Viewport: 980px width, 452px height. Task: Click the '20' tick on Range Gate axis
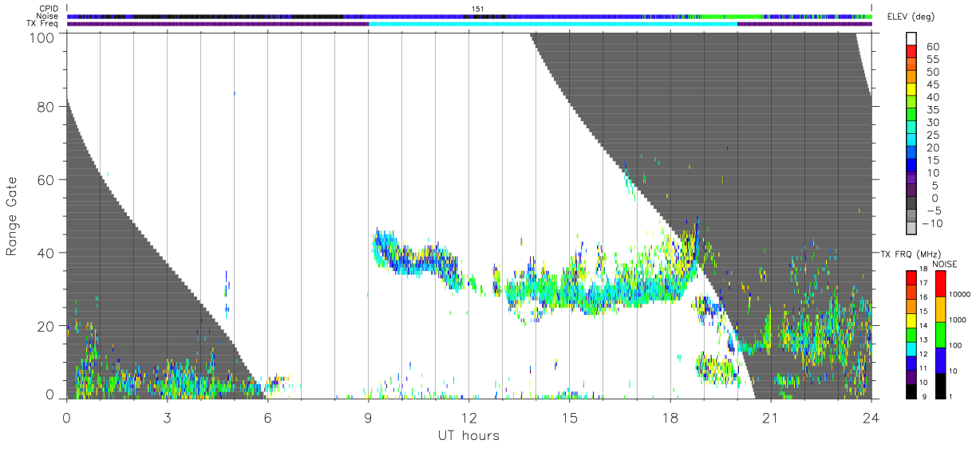tap(46, 326)
